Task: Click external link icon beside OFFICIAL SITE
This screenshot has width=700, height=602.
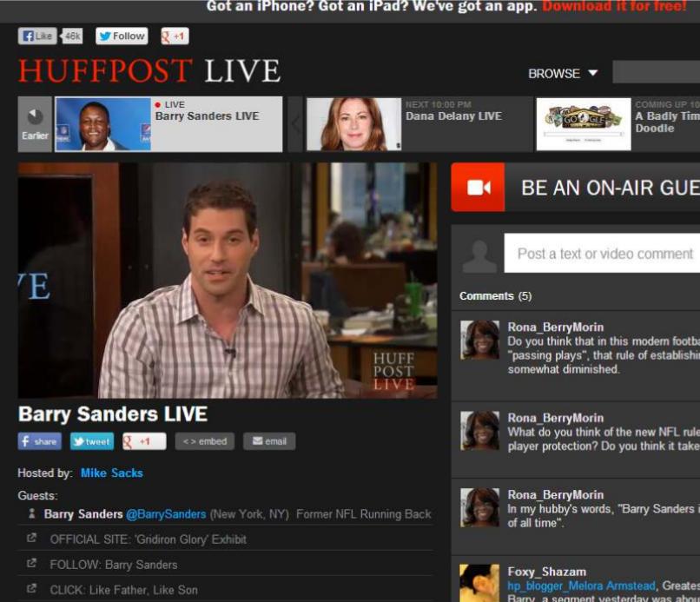Action: [31, 538]
